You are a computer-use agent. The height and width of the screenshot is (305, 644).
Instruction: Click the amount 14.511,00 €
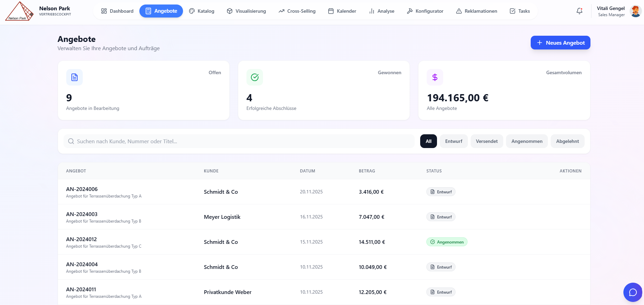point(372,242)
